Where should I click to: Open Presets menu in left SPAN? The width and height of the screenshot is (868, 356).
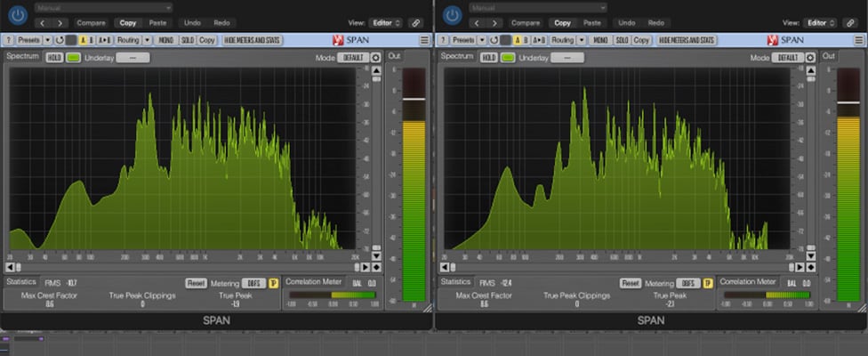pos(28,40)
